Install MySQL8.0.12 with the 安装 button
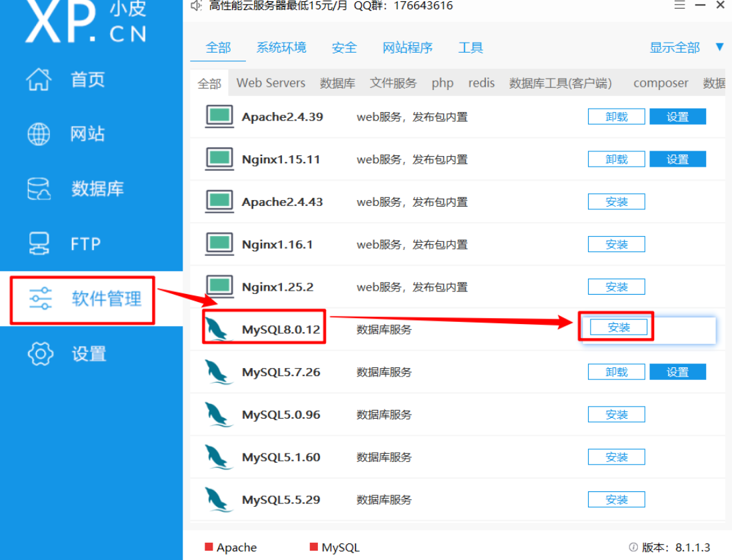This screenshot has width=732, height=560. (616, 327)
